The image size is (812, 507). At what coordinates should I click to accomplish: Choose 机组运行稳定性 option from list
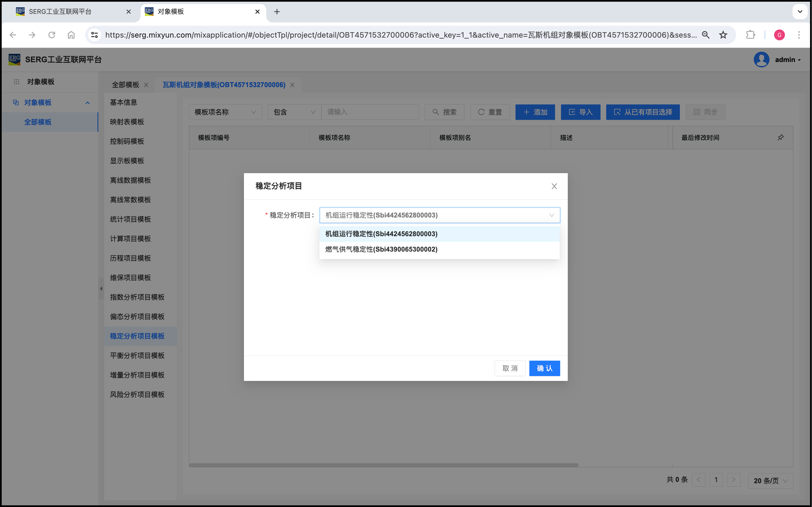381,234
